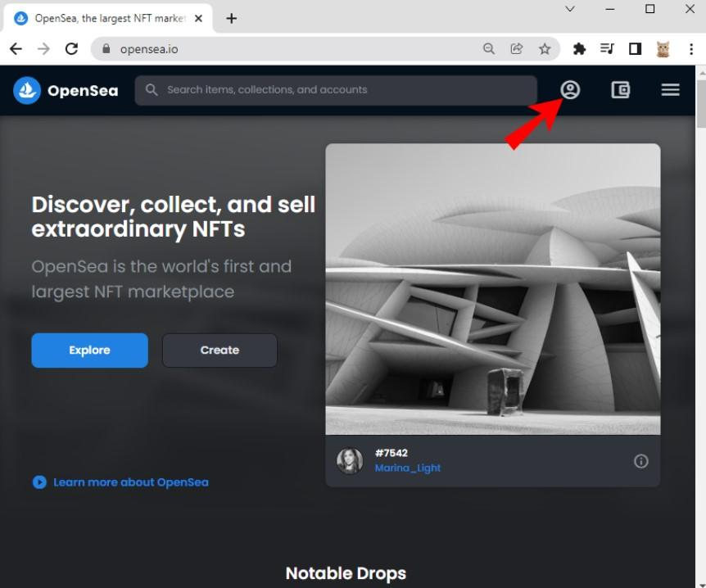This screenshot has width=706, height=588.
Task: Open the media controls icon
Action: (607, 48)
